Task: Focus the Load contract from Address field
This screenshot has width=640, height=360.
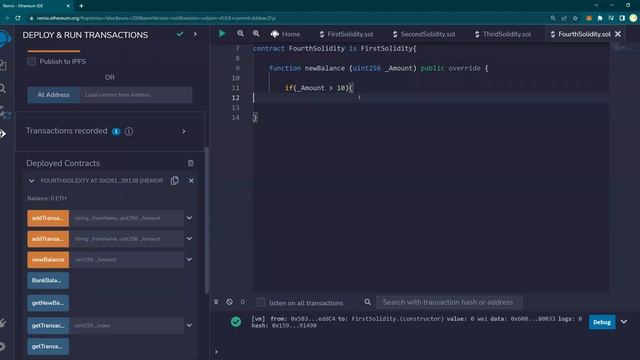Action: pyautogui.click(x=136, y=95)
